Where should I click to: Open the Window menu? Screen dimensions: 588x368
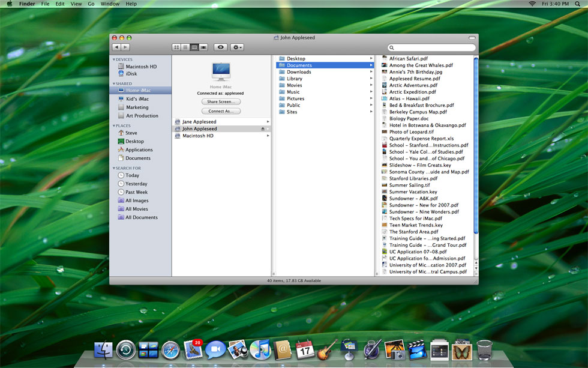tap(110, 4)
